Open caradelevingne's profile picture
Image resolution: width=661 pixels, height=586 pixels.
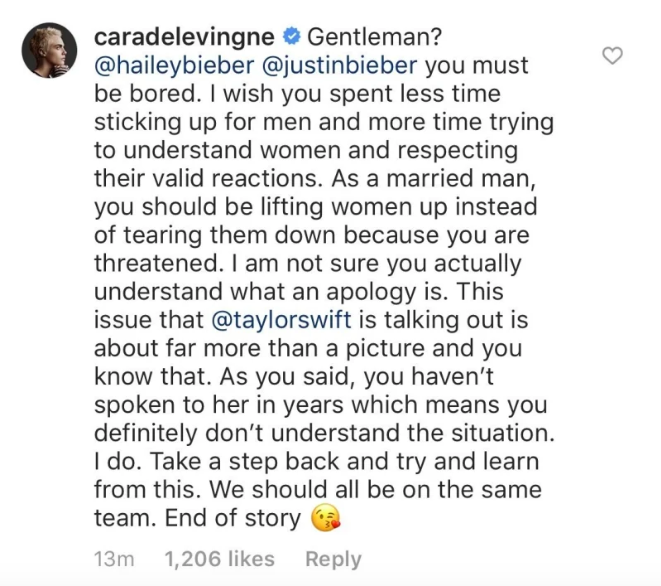point(49,50)
